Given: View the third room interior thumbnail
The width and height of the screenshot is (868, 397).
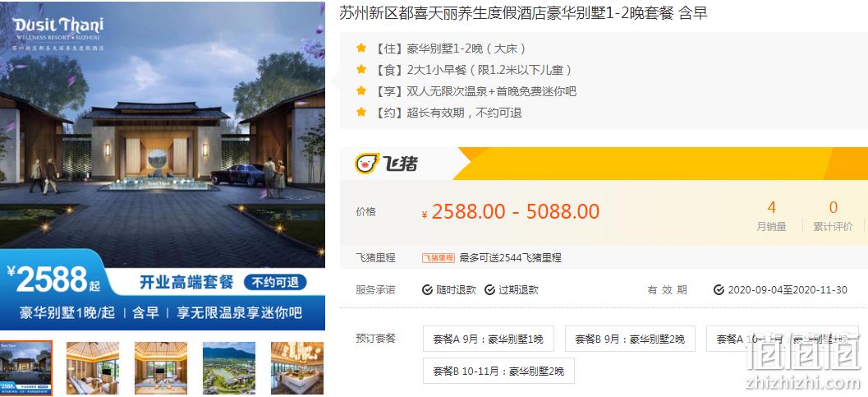Looking at the screenshot, I should point(161,368).
